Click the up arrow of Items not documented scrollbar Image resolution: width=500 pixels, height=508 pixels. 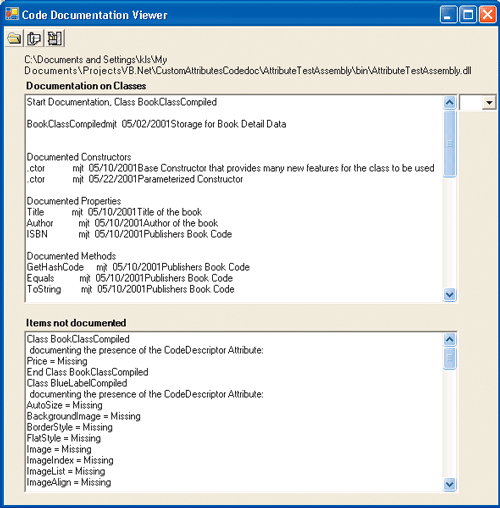click(450, 340)
